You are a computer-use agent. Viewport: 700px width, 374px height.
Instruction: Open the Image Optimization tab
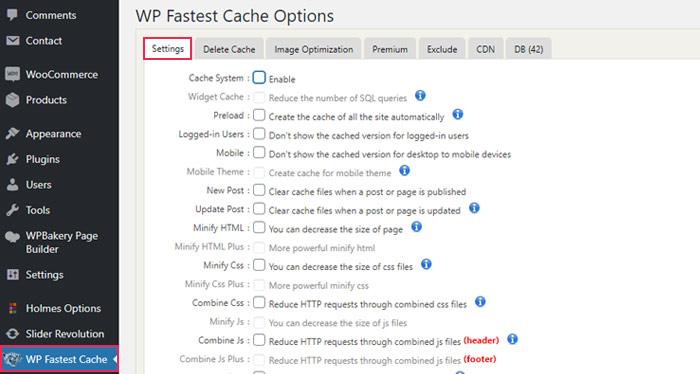[313, 49]
